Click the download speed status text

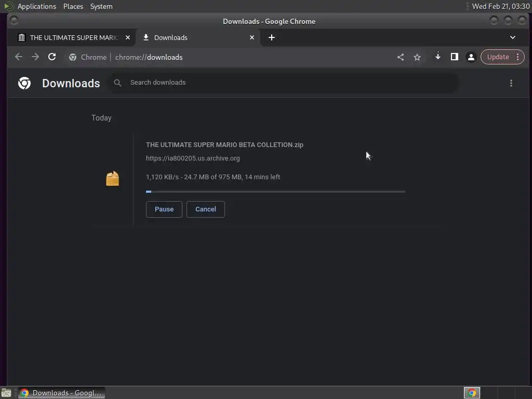(x=213, y=177)
